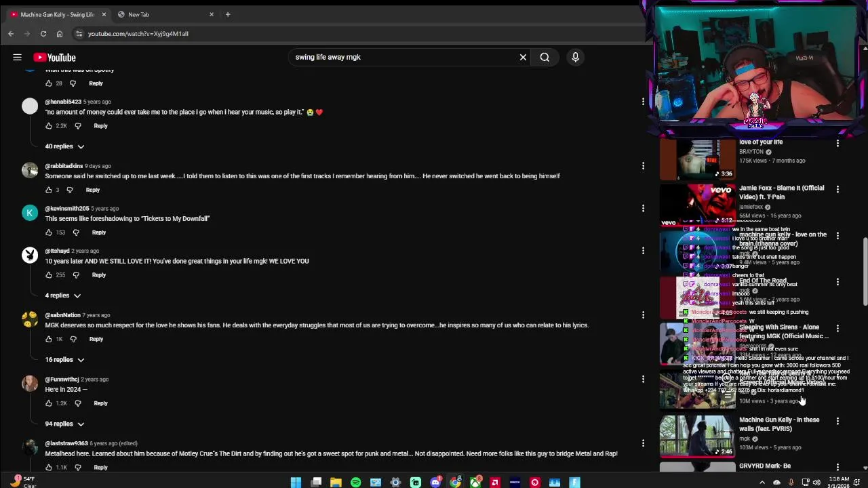Open the YouTube hamburger guide menu
The width and height of the screenshot is (868, 488).
point(17,58)
